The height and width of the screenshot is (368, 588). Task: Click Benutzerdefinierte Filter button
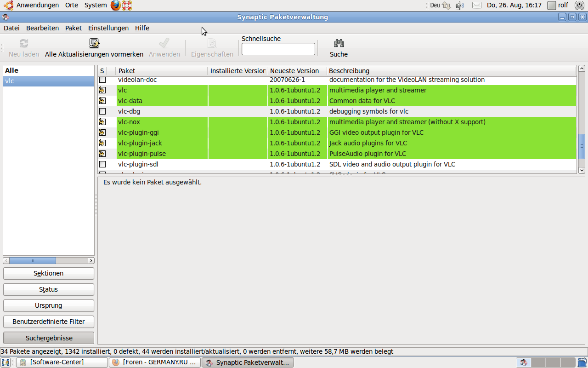pyautogui.click(x=49, y=322)
